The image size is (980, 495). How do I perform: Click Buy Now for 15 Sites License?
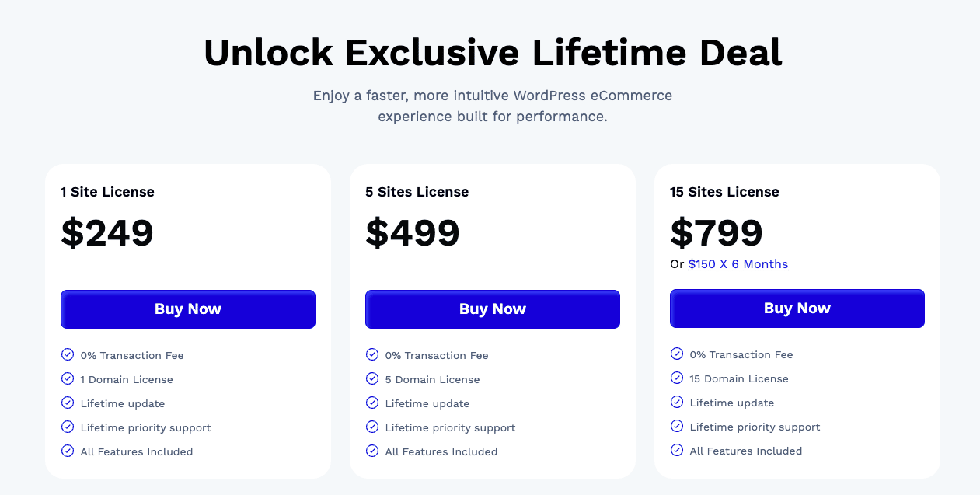pos(797,309)
